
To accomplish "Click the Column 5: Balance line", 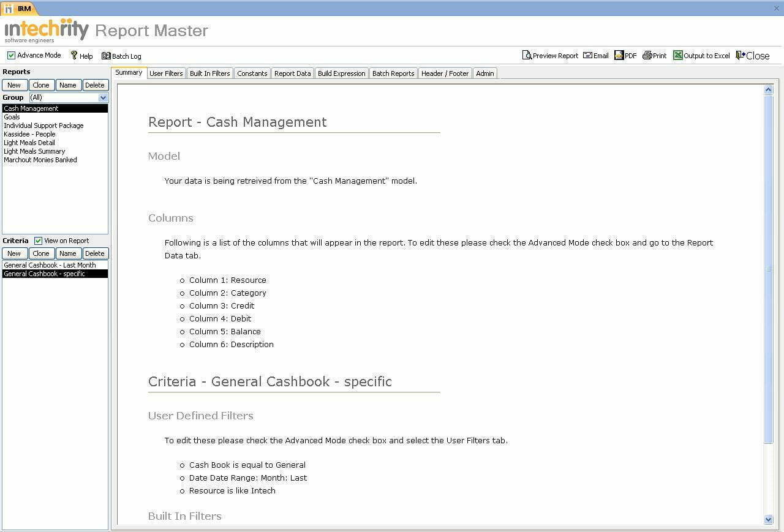I will pos(225,331).
